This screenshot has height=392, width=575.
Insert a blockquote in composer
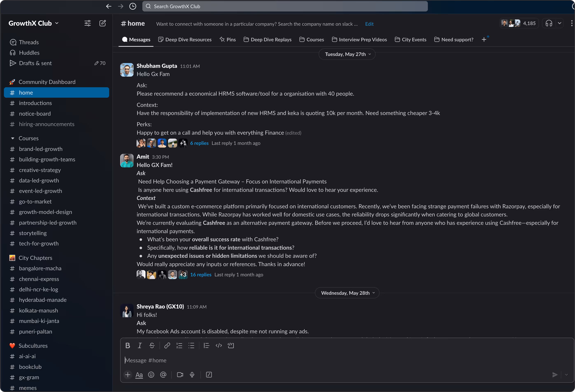pyautogui.click(x=206, y=345)
